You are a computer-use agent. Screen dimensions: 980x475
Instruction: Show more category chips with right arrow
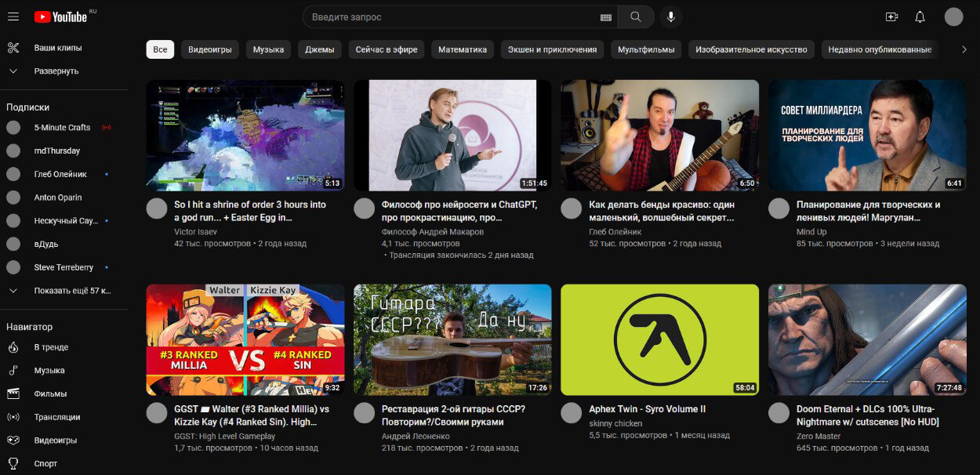click(x=964, y=49)
